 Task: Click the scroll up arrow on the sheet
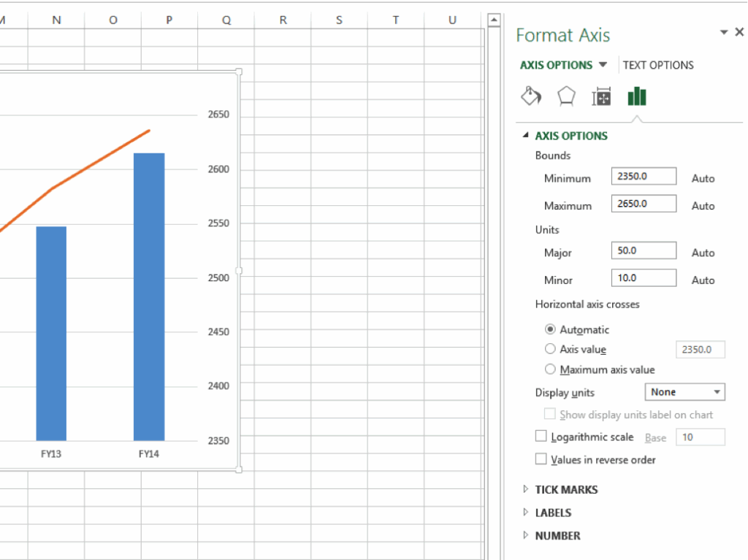pyautogui.click(x=494, y=20)
